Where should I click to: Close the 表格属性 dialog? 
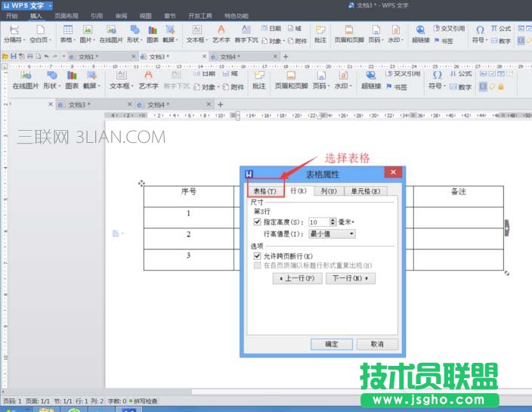[x=393, y=172]
